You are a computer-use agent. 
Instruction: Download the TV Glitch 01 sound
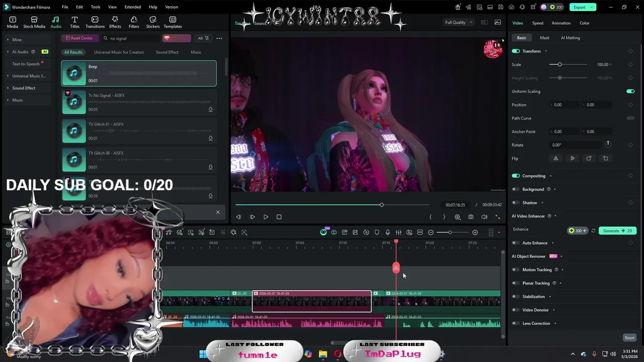tap(210, 138)
